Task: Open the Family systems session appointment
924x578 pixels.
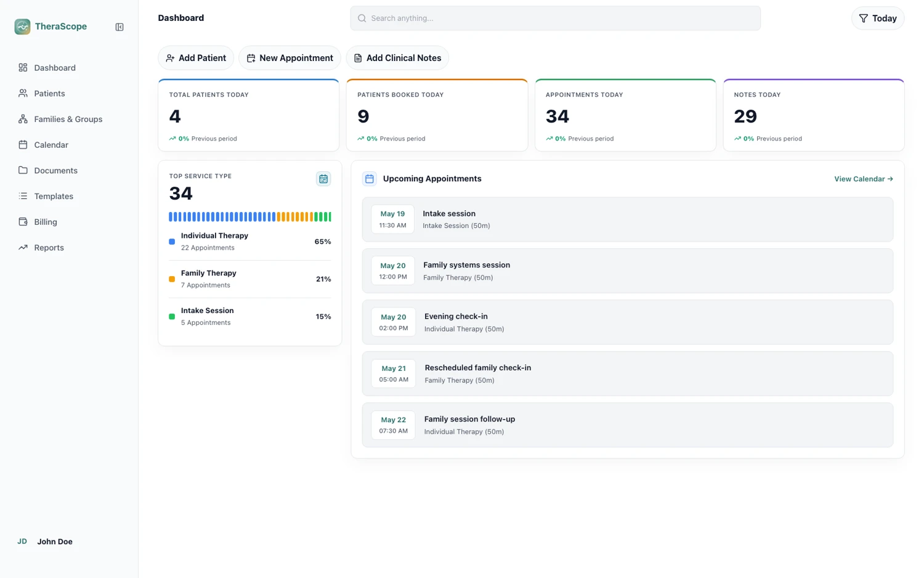Action: 628,271
